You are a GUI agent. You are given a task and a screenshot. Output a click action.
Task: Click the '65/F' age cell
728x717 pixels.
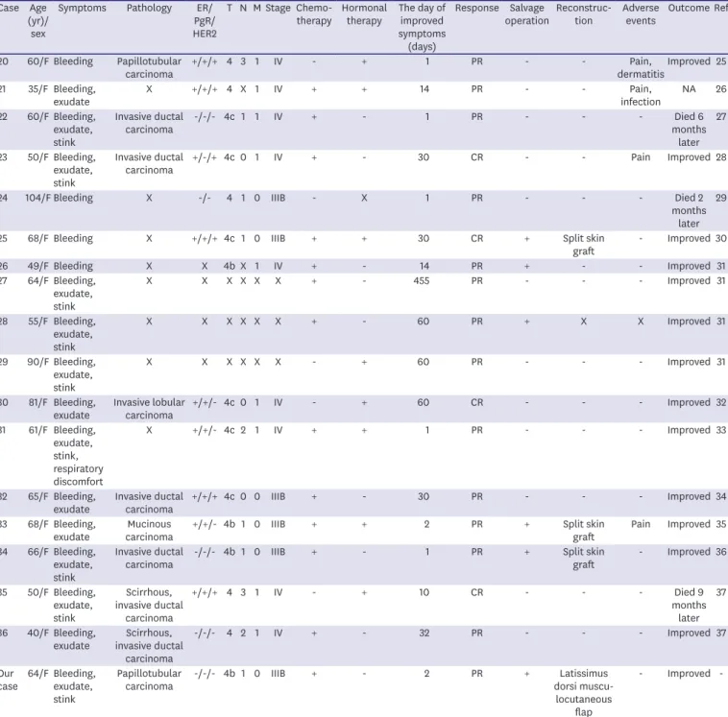tap(38, 496)
